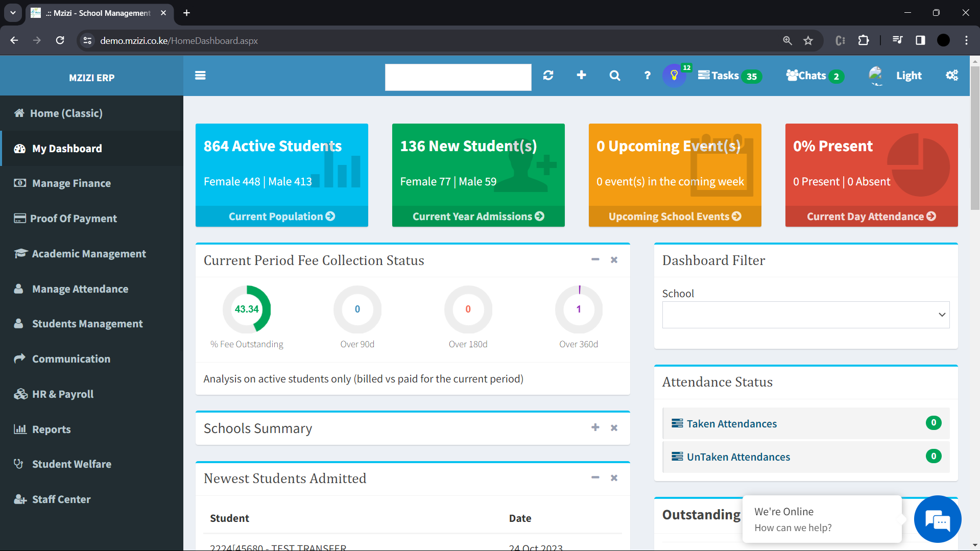Click the plus add icon in top bar

(x=581, y=75)
